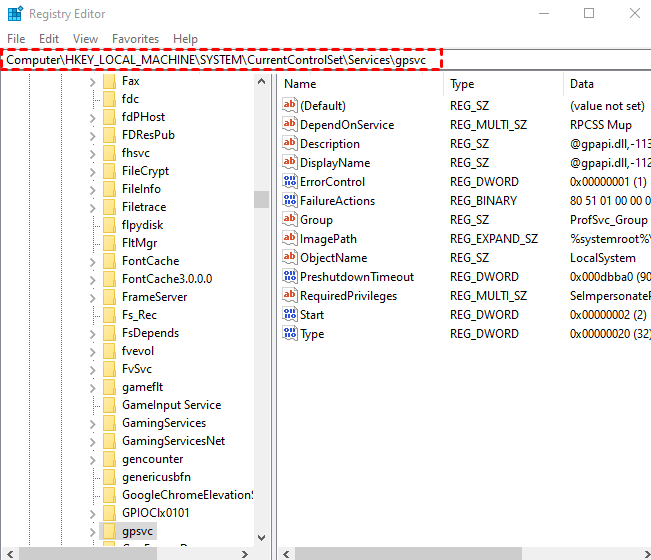Click the Description value string icon

click(x=290, y=143)
